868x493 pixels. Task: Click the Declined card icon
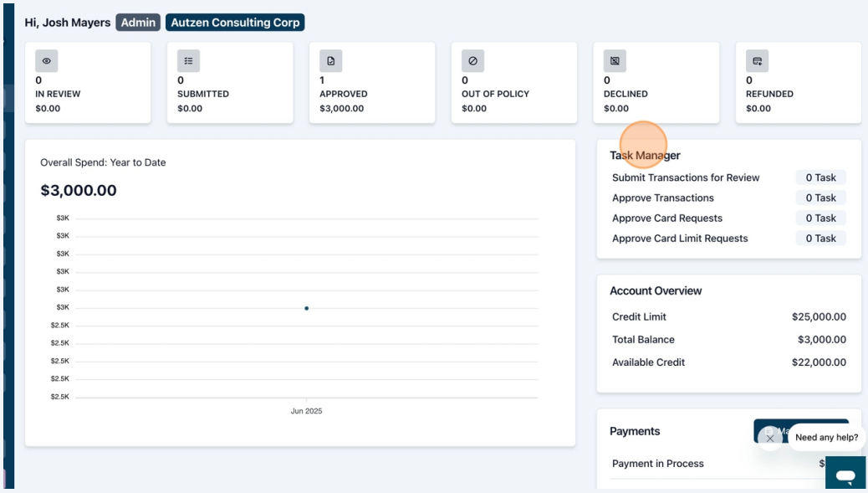[x=615, y=61]
